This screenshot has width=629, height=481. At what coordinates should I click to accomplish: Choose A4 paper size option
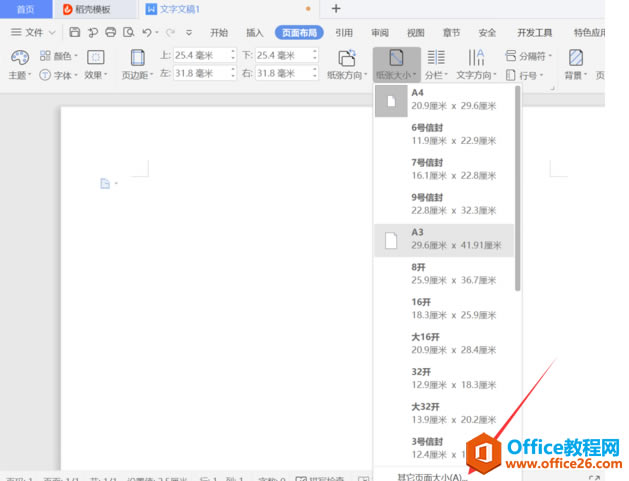click(444, 99)
